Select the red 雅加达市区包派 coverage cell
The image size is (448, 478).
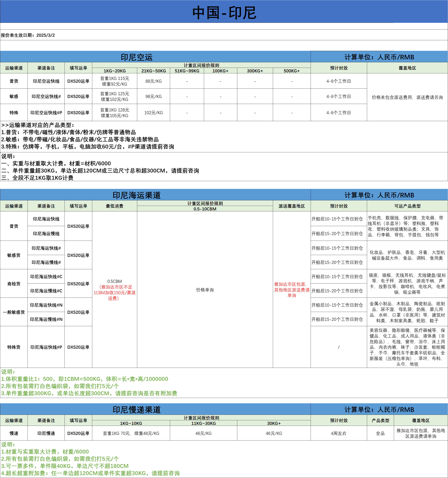292,290
